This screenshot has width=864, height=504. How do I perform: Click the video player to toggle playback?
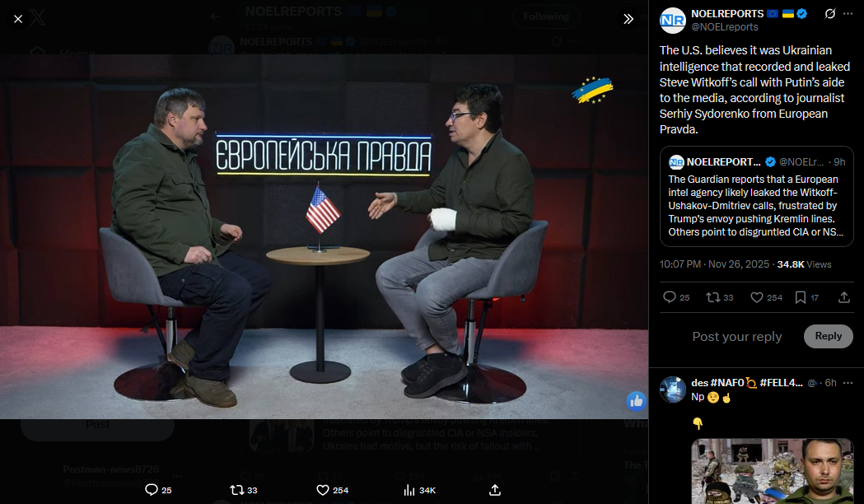click(324, 236)
